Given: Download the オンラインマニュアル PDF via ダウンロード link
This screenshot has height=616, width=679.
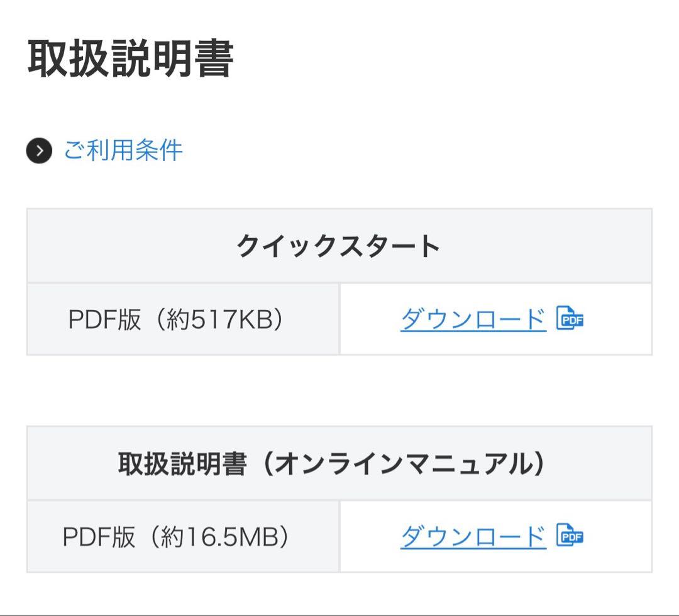Looking at the screenshot, I should coord(473,537).
